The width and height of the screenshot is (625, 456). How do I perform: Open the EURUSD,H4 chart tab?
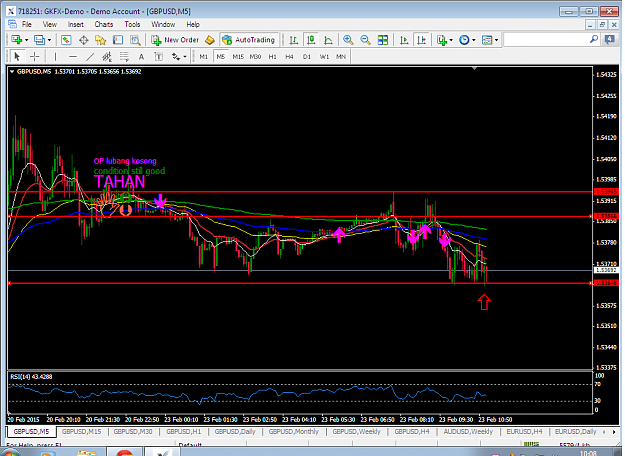[524, 432]
